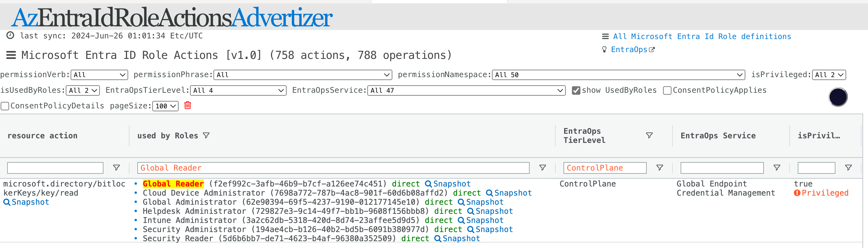Enable the ConsentPolicyDetails checkbox

click(x=5, y=106)
